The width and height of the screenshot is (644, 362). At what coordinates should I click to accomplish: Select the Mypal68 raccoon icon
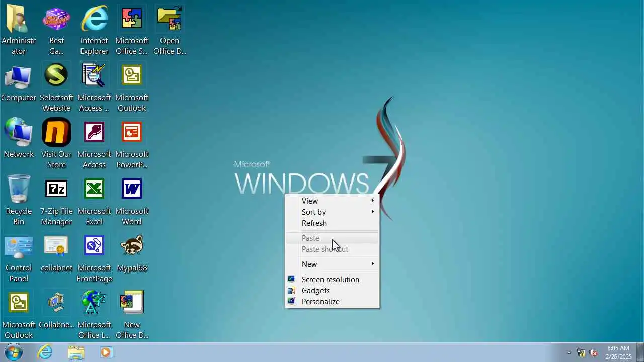click(132, 252)
